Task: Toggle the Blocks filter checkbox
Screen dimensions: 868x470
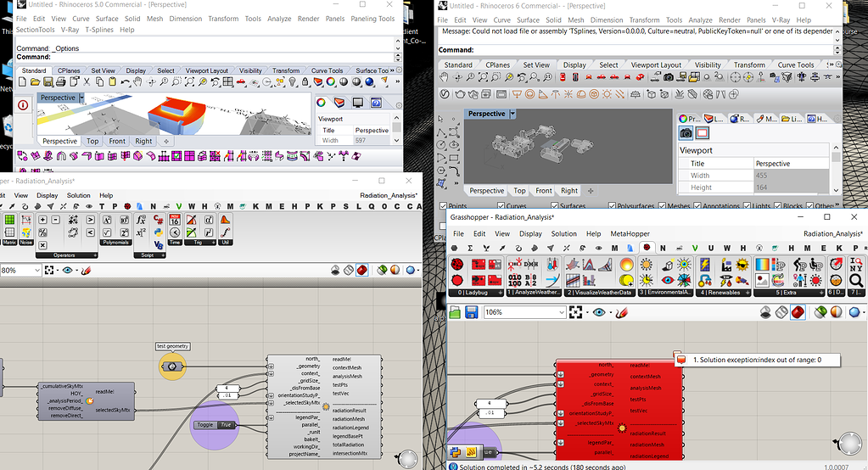Action: tap(777, 206)
